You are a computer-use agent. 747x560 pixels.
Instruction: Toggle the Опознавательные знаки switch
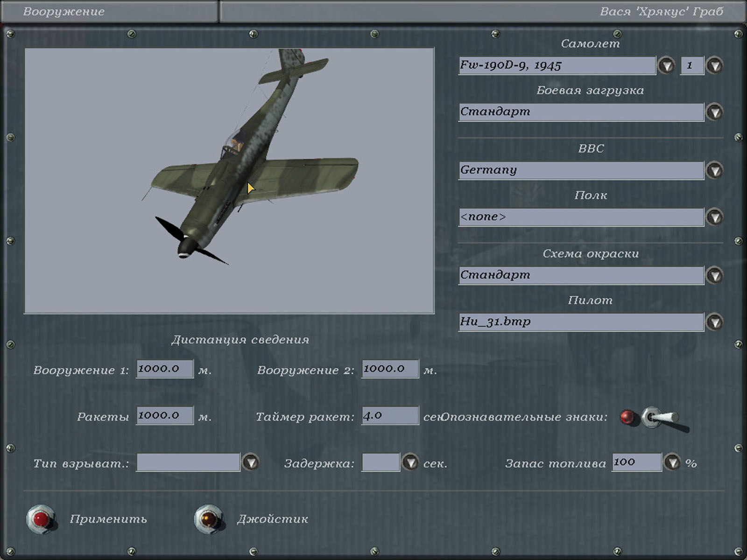[658, 418]
